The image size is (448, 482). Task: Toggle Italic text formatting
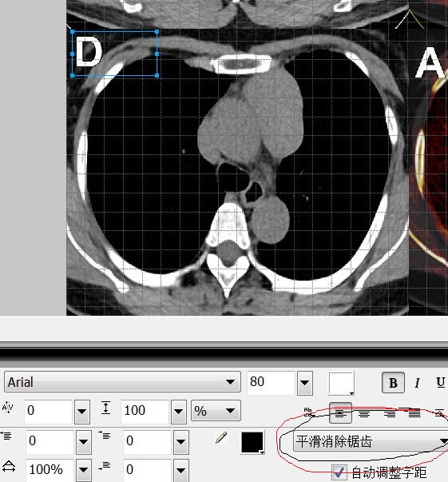click(x=417, y=383)
